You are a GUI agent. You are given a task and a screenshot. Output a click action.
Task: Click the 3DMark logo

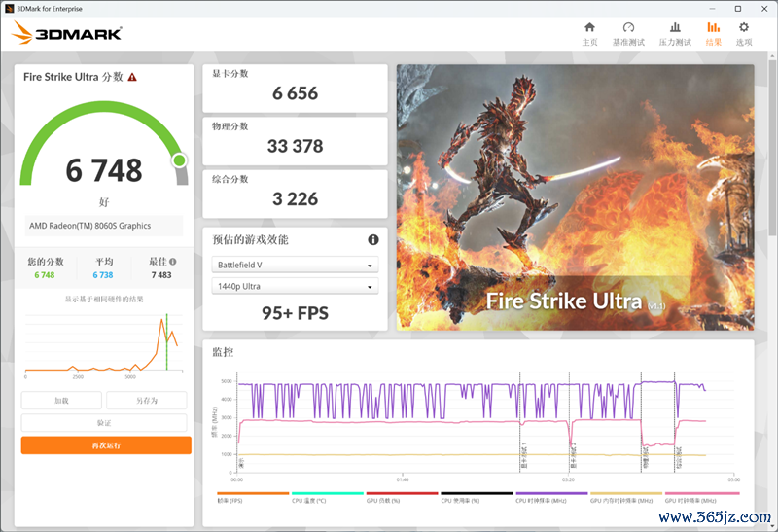pos(66,33)
